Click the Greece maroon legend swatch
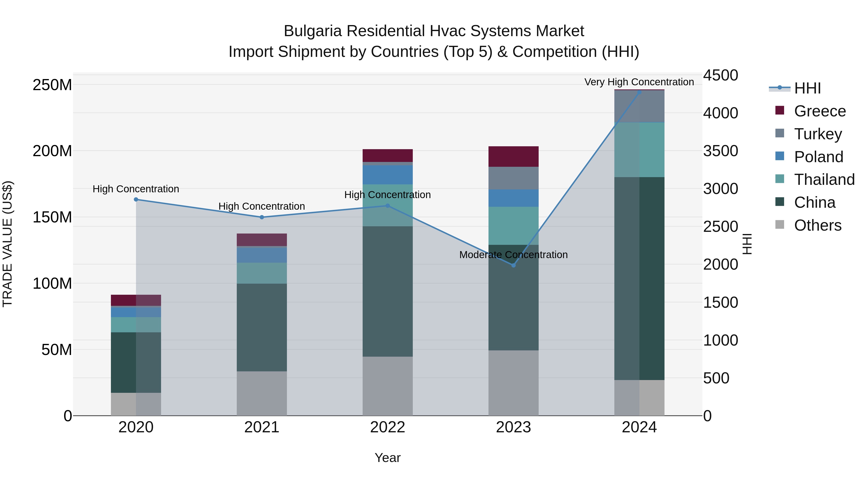Viewport: 868px width, 488px height. coord(780,110)
